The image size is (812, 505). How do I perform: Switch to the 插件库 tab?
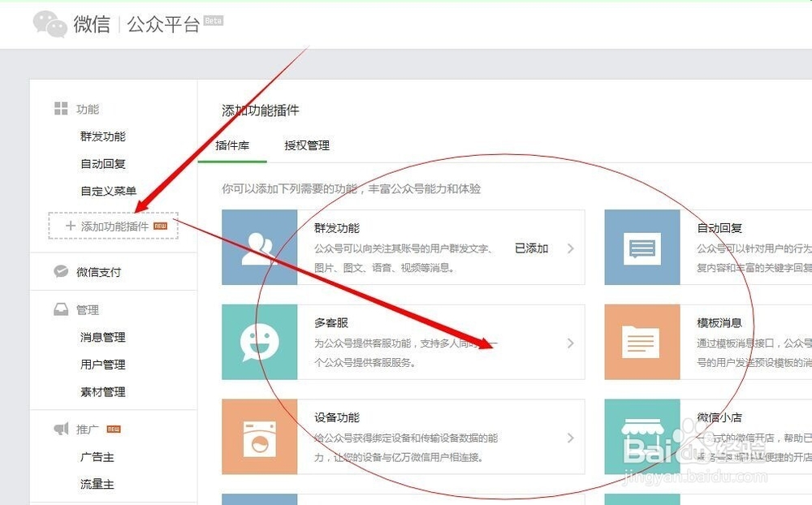point(232,145)
